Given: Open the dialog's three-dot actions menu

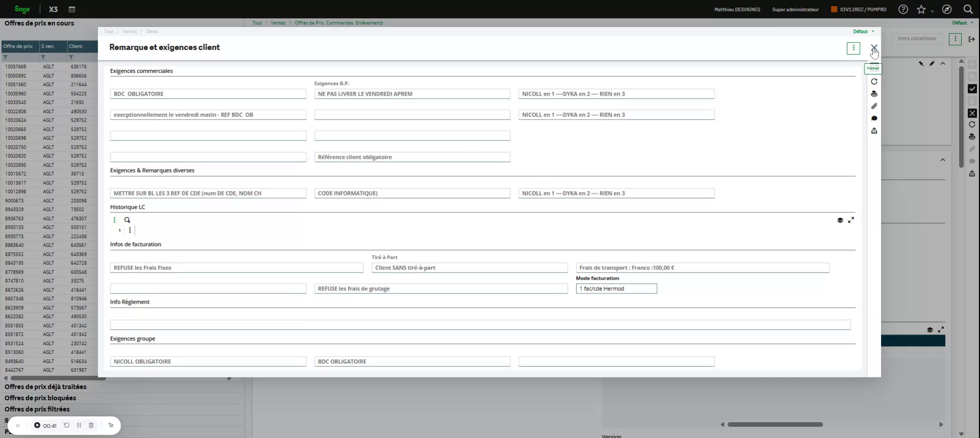Looking at the screenshot, I should 853,48.
